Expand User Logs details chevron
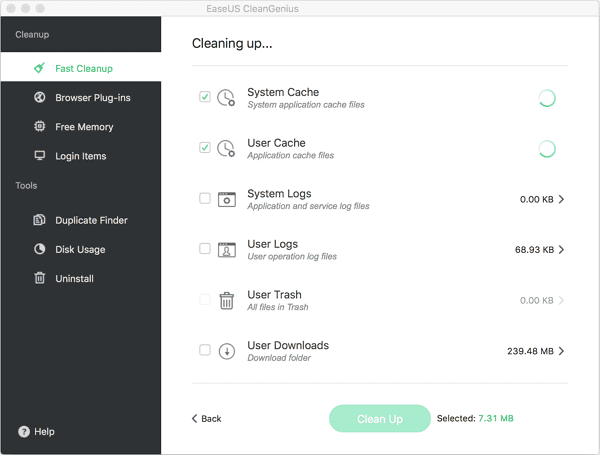 click(x=561, y=250)
